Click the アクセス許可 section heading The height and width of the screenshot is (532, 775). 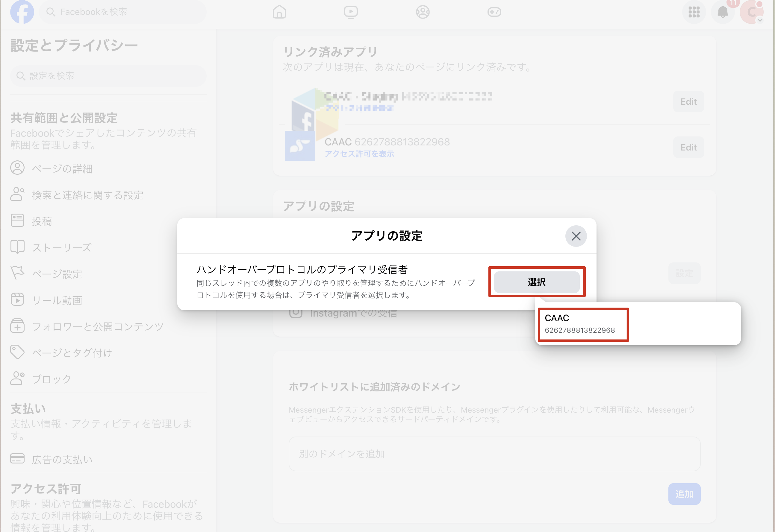[x=46, y=489]
